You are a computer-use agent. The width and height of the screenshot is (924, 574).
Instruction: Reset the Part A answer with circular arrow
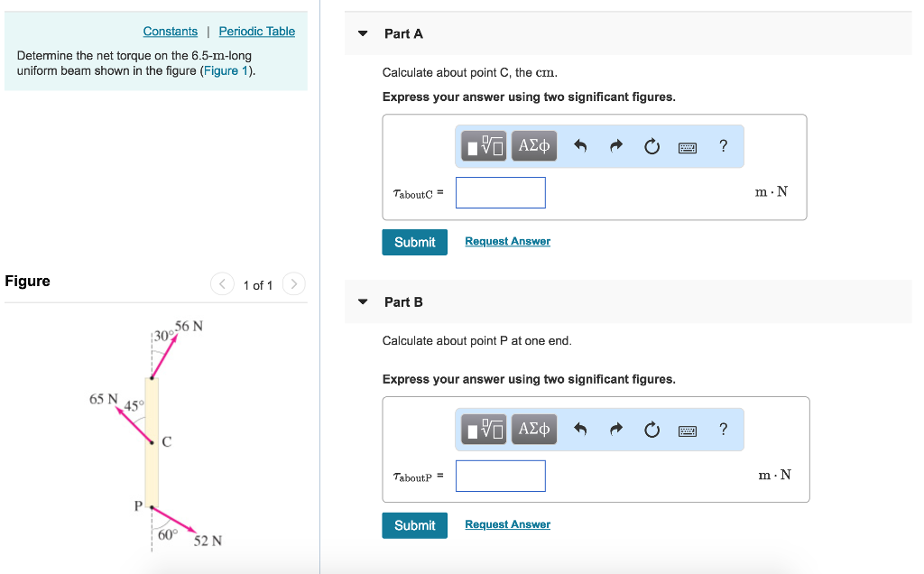pyautogui.click(x=651, y=145)
